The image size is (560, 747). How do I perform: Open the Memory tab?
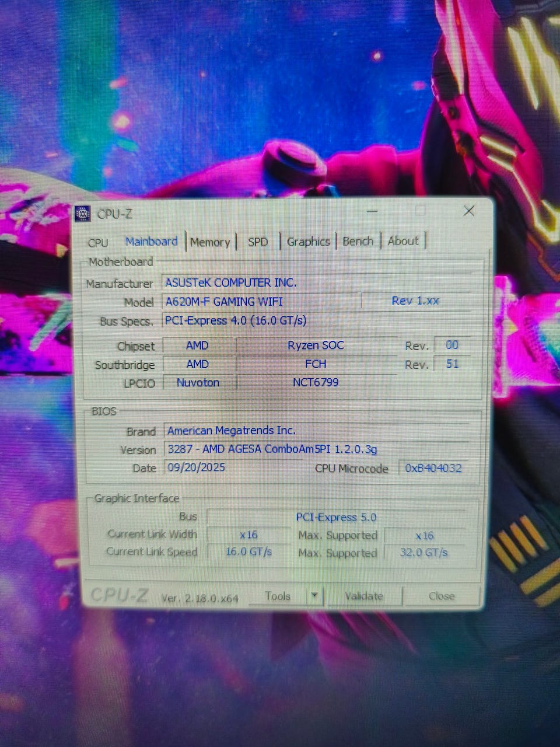point(210,242)
